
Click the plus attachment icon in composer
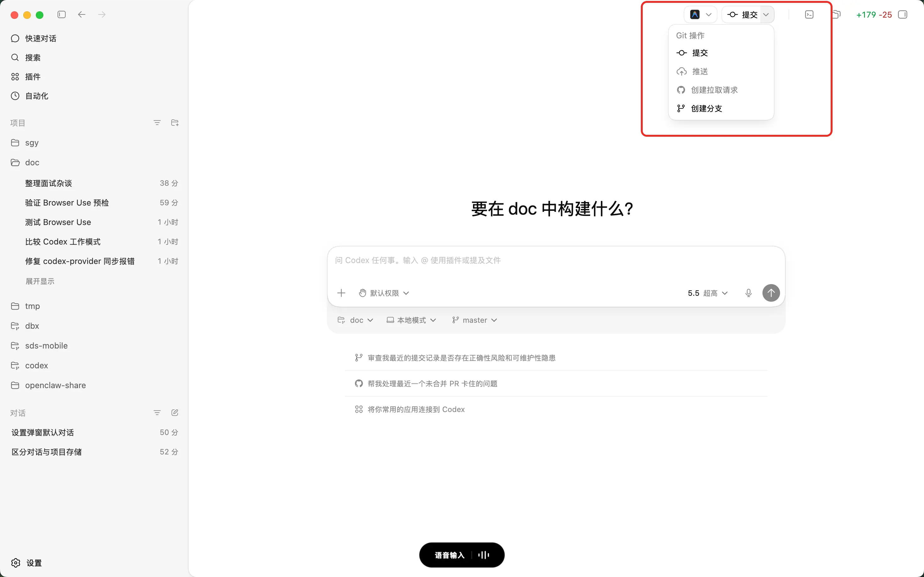tap(341, 293)
